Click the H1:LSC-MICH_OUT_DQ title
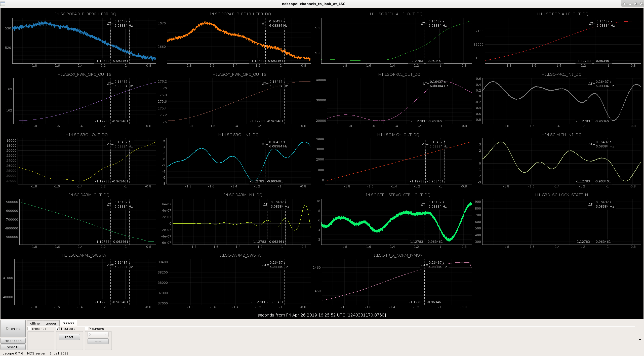This screenshot has width=644, height=356. click(398, 135)
